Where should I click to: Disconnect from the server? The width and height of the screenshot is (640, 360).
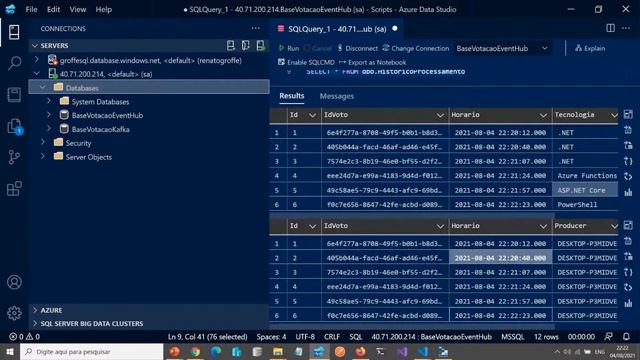click(x=357, y=48)
